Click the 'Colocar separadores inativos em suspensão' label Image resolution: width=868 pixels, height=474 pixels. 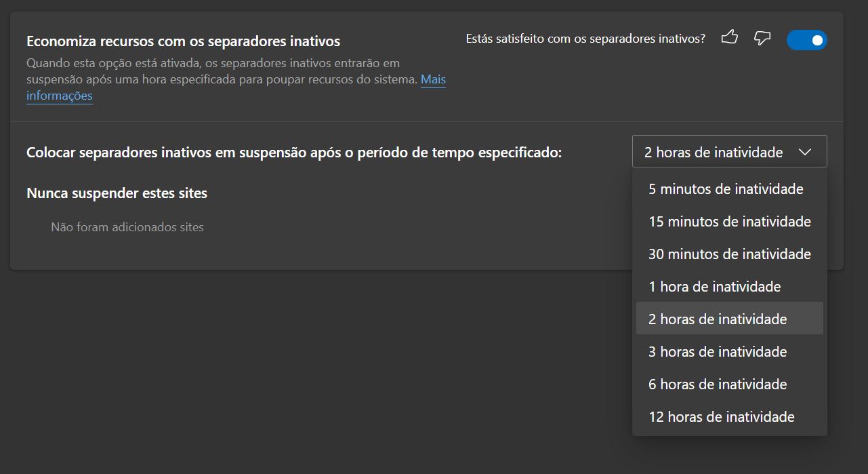[294, 153]
